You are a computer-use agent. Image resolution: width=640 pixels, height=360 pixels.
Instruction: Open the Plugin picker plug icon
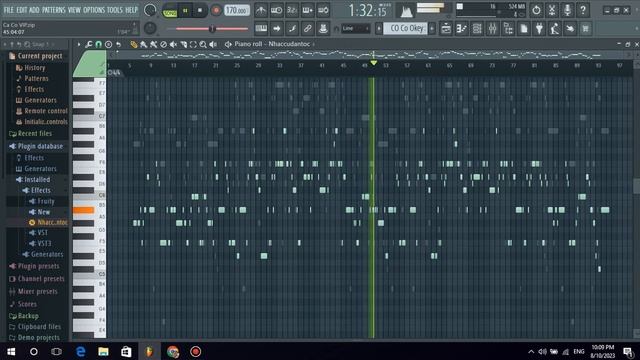point(539,28)
